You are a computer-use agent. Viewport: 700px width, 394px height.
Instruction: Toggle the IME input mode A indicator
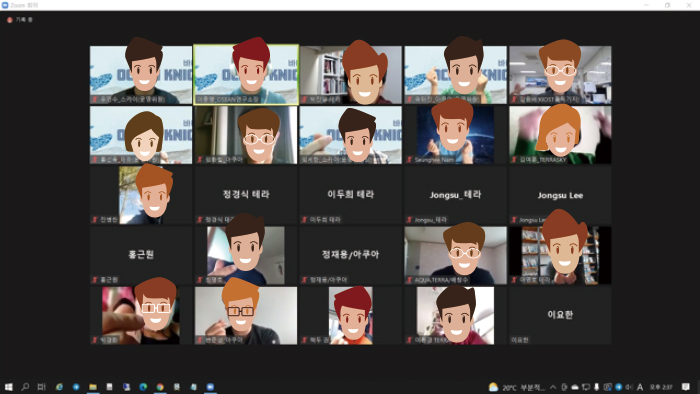(x=640, y=387)
